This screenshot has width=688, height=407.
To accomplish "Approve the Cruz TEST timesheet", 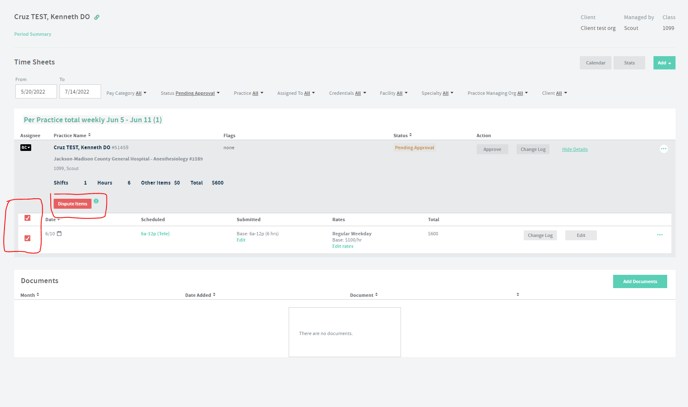I will (492, 149).
